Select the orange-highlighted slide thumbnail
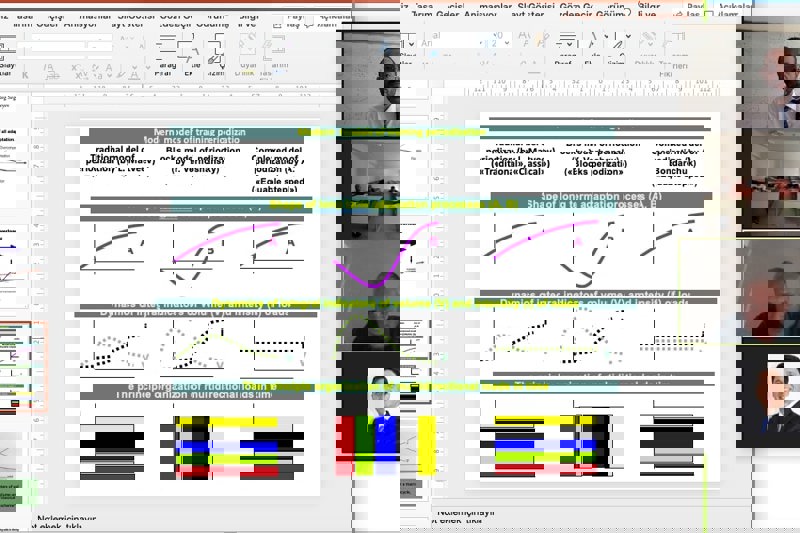 click(23, 366)
